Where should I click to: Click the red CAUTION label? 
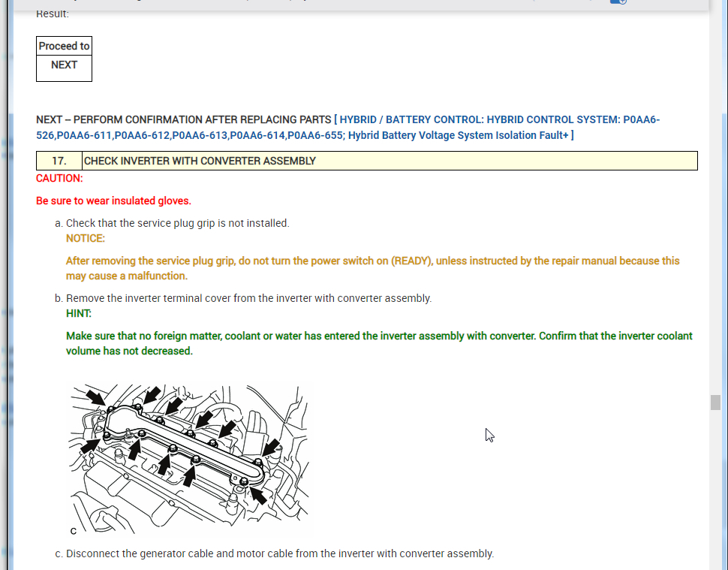click(x=59, y=179)
